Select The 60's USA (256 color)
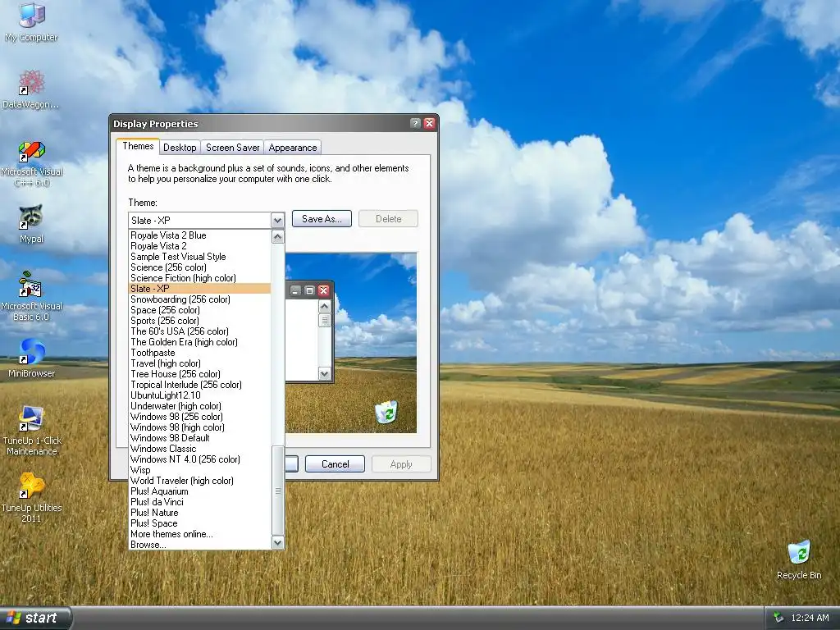The width and height of the screenshot is (840, 630). (x=199, y=331)
